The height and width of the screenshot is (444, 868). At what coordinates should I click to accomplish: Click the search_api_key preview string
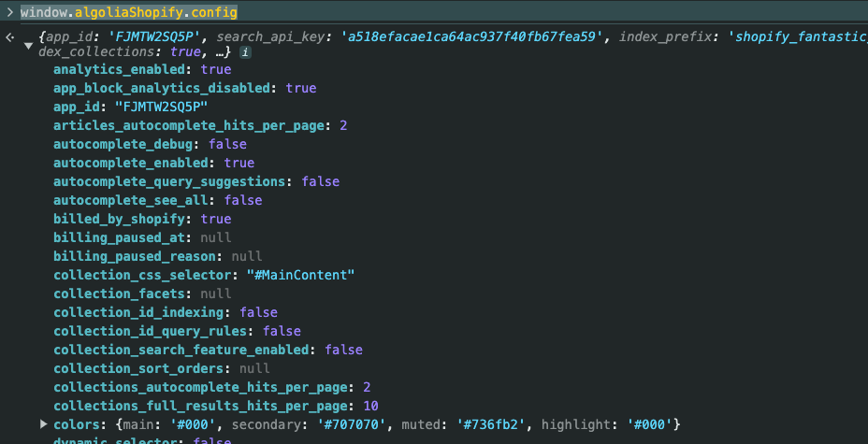click(x=471, y=37)
